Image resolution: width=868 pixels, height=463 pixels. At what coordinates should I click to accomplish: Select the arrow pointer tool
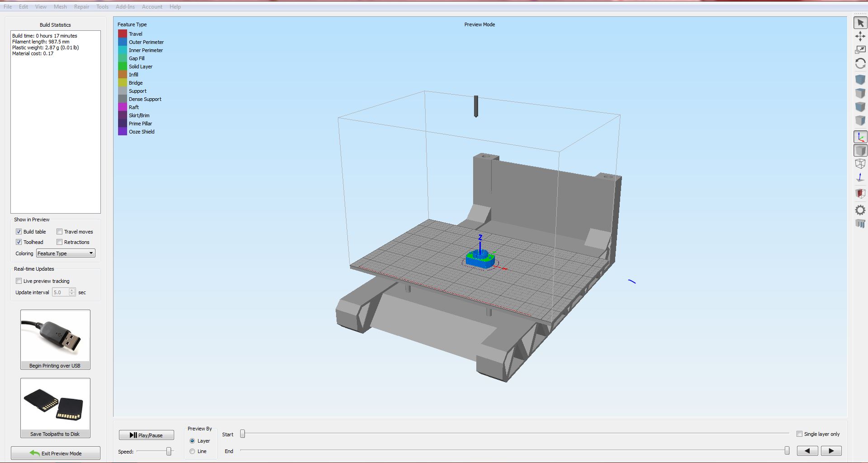(860, 23)
